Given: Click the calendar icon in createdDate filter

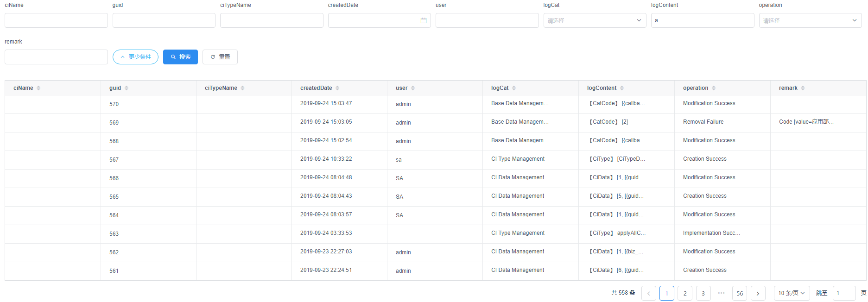Looking at the screenshot, I should pyautogui.click(x=423, y=20).
